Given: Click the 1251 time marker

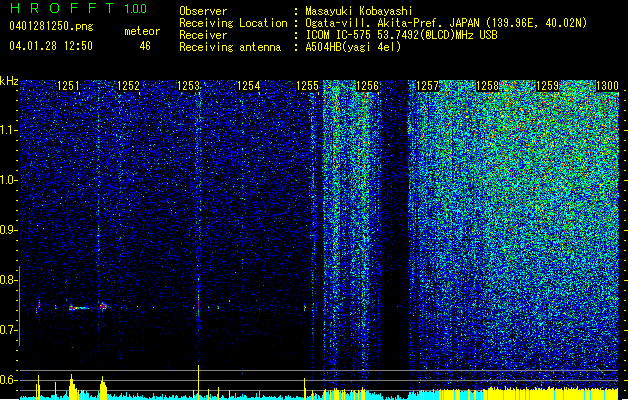Looking at the screenshot, I should click(68, 86).
